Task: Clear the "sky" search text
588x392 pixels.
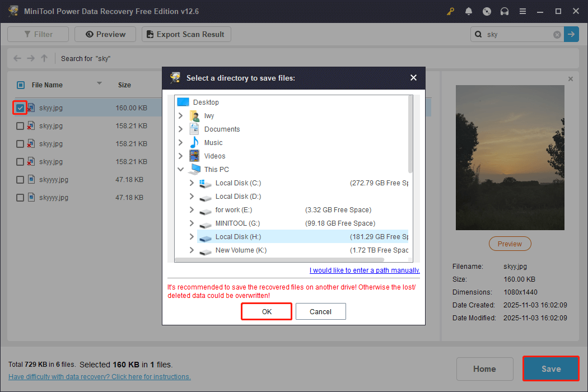Action: (x=557, y=34)
